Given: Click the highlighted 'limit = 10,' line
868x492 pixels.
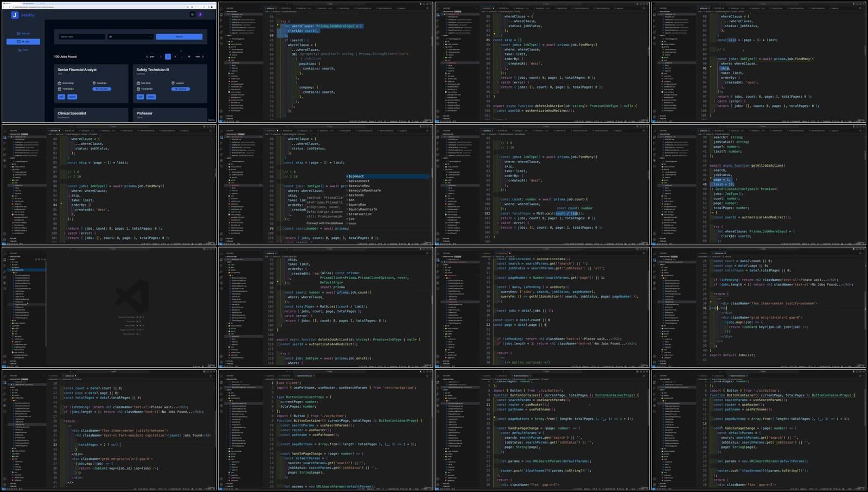Looking at the screenshot, I should [x=724, y=184].
